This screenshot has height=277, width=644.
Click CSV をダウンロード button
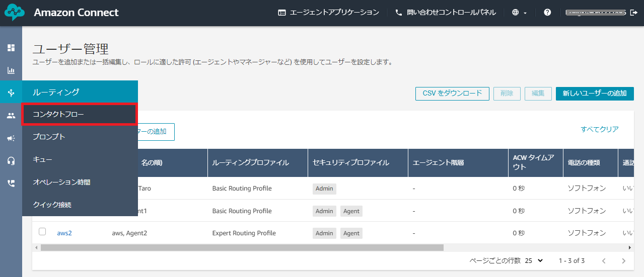tap(452, 94)
